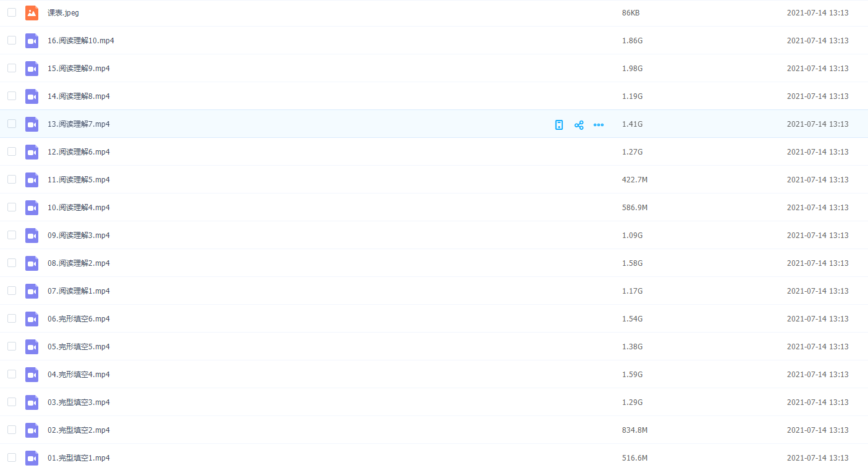The width and height of the screenshot is (868, 468).
Task: Click the file name 08.阅读理解2.mp4
Action: pyautogui.click(x=78, y=263)
